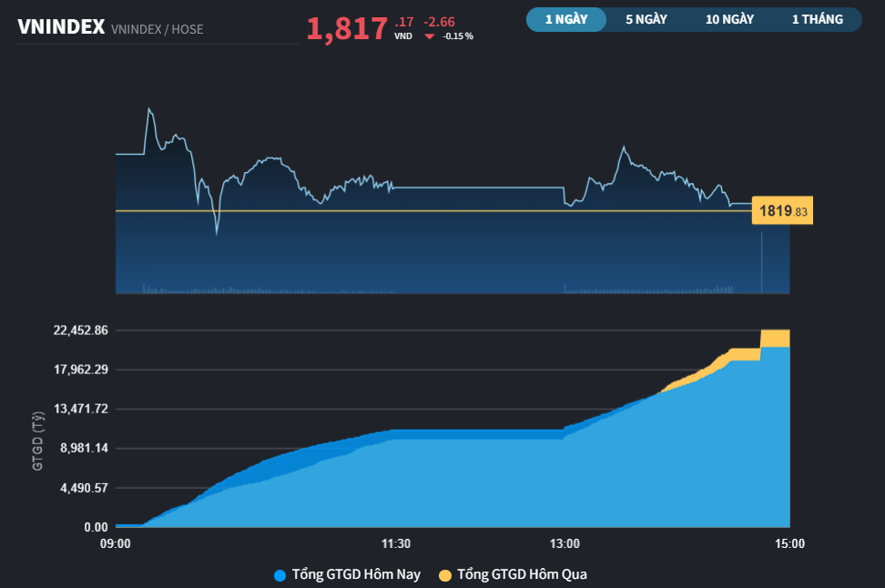This screenshot has width=885, height=588.
Task: Click the Tổng GTGD Hôm Nay legend label
Action: [356, 575]
